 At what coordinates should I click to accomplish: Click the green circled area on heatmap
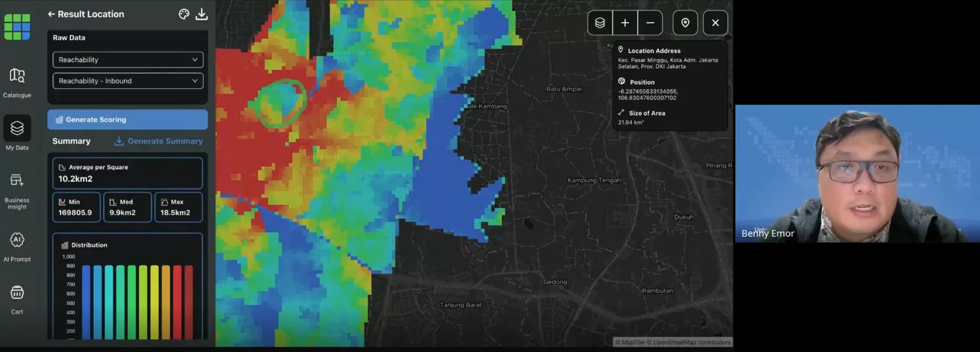pos(281,102)
